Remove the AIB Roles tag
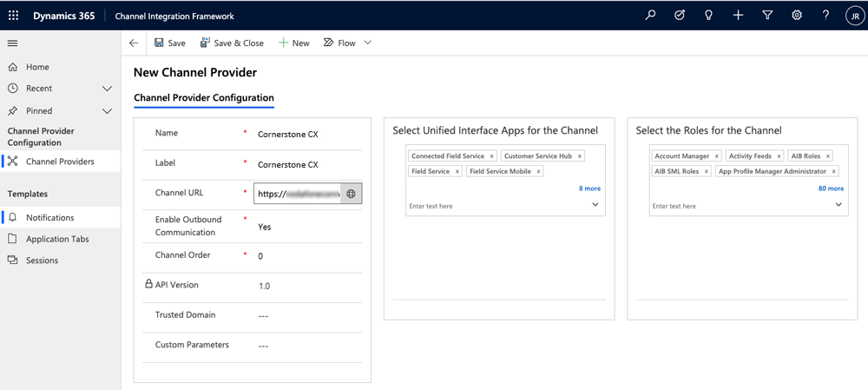 [828, 156]
